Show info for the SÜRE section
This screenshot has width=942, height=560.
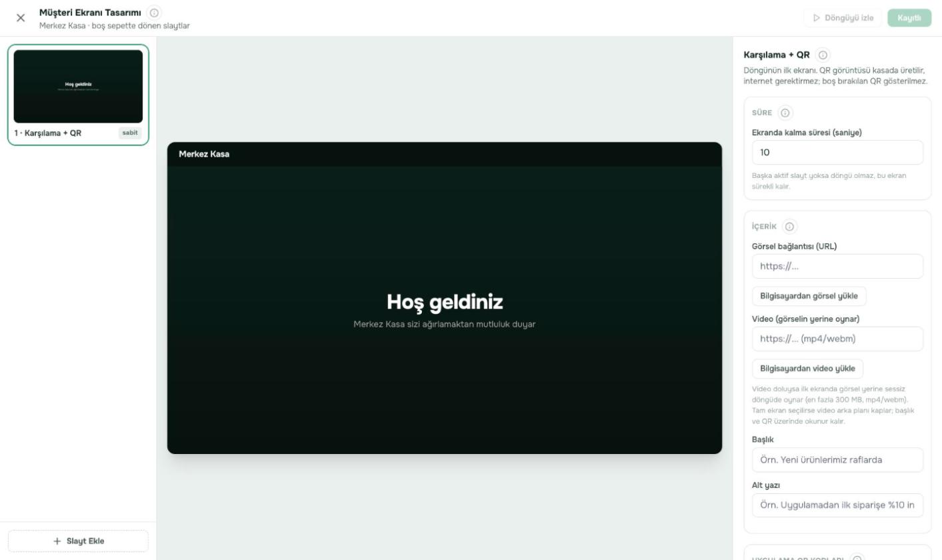(785, 113)
